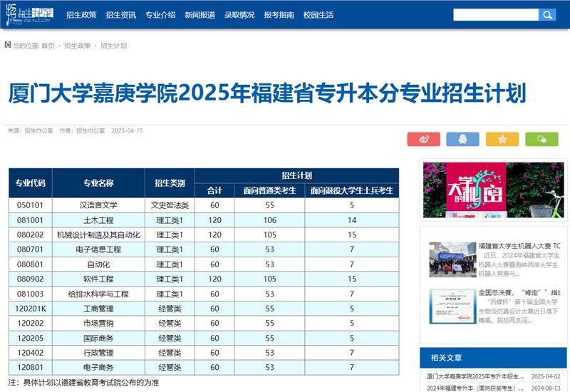
Task: Click the breadcrumb location icon
Action: pyautogui.click(x=8, y=45)
